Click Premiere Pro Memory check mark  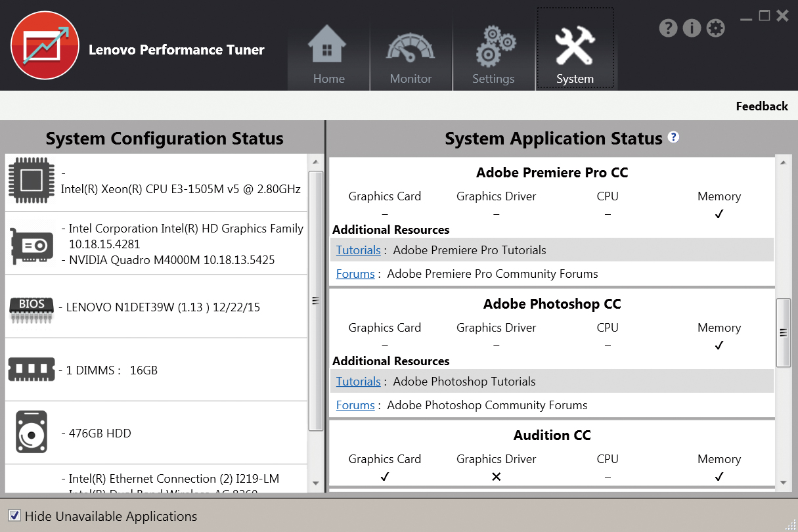(719, 214)
